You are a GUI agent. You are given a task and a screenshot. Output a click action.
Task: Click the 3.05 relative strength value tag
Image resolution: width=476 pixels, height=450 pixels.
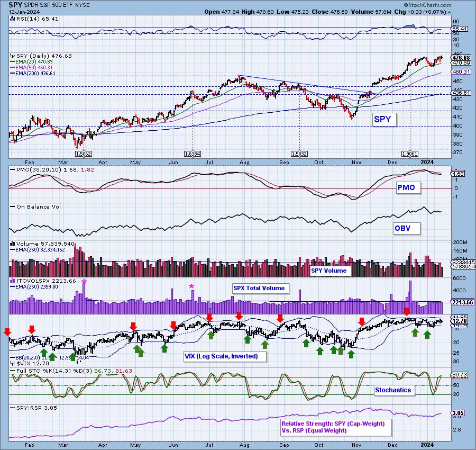coord(458,413)
